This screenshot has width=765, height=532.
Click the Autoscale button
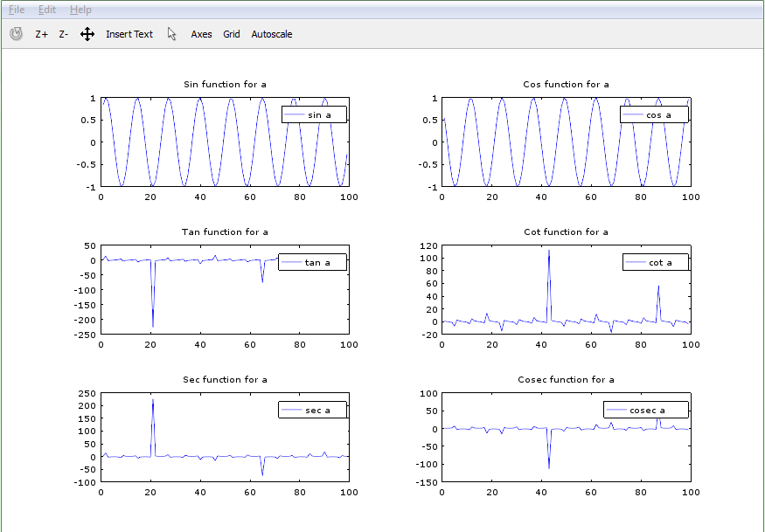point(272,34)
